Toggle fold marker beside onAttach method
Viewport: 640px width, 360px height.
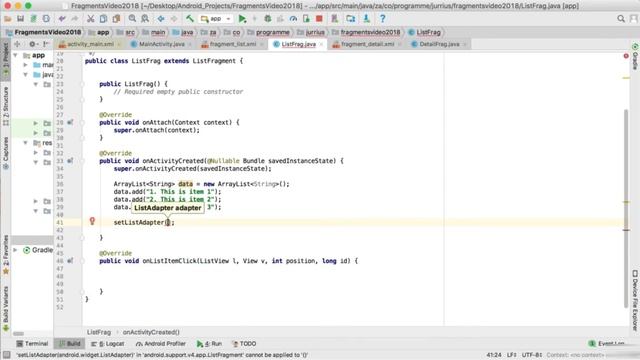(82, 122)
